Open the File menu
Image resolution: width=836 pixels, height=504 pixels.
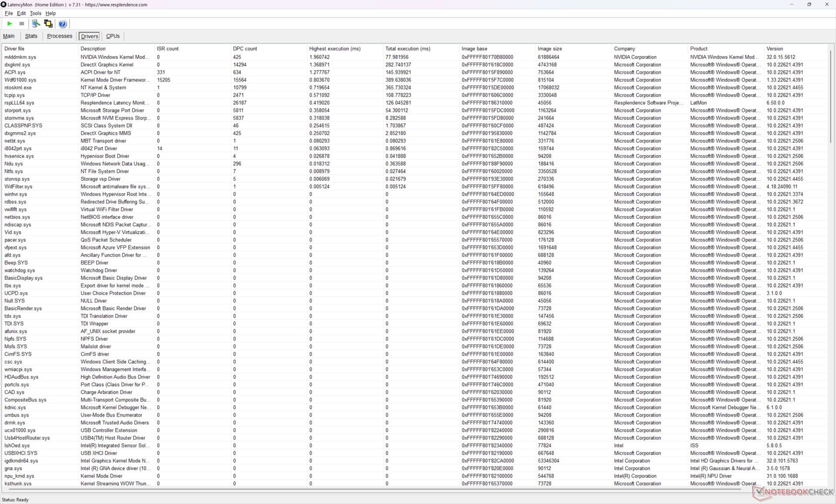8,13
